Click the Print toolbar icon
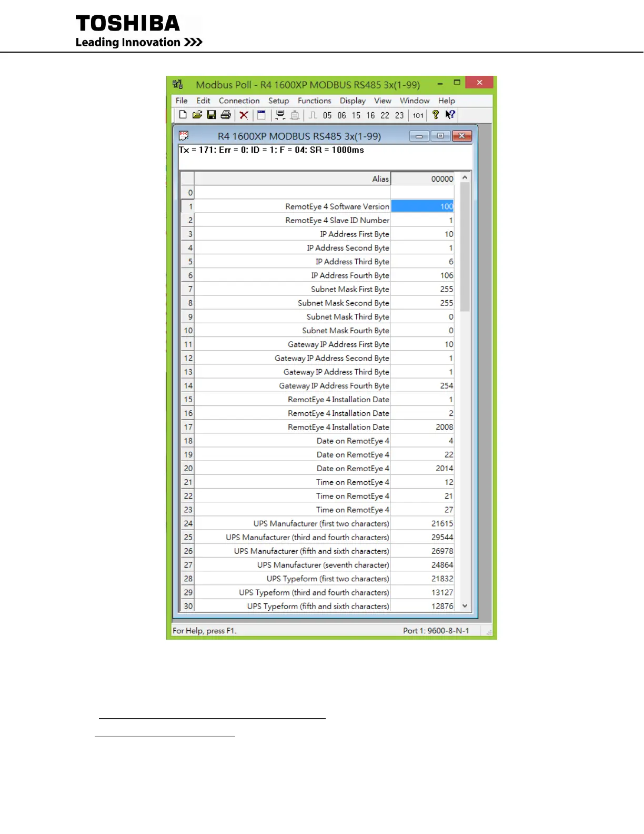Image resolution: width=644 pixels, height=834 pixels. (x=226, y=115)
